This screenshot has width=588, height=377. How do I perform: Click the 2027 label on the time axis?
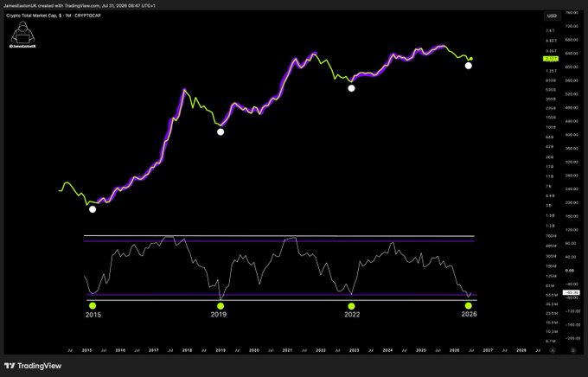click(x=488, y=350)
